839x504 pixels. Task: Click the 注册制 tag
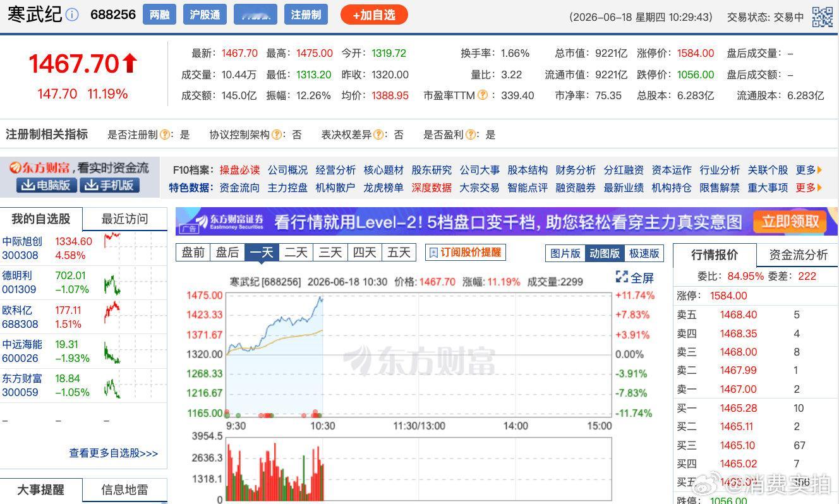pos(306,15)
